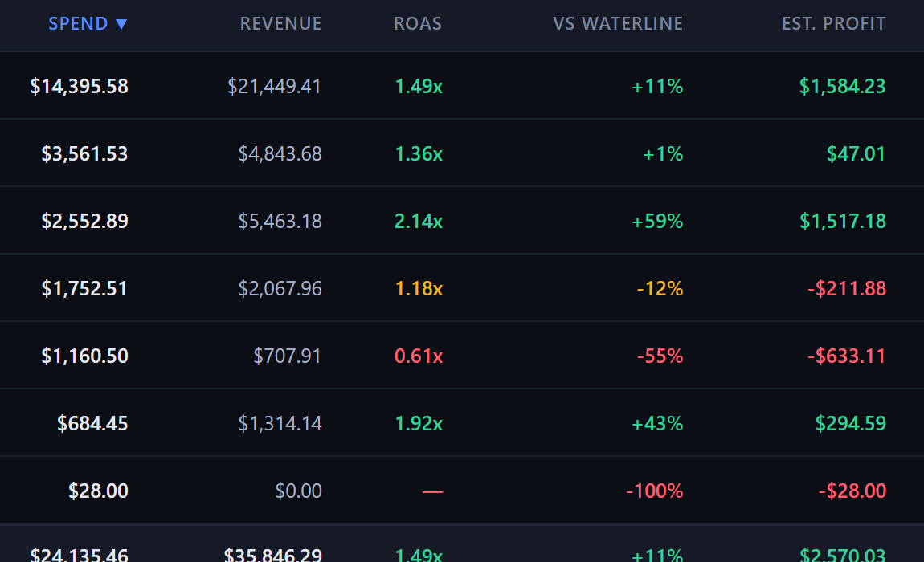Select the spend value $2,552.89
Image resolution: width=924 pixels, height=562 pixels.
(84, 221)
